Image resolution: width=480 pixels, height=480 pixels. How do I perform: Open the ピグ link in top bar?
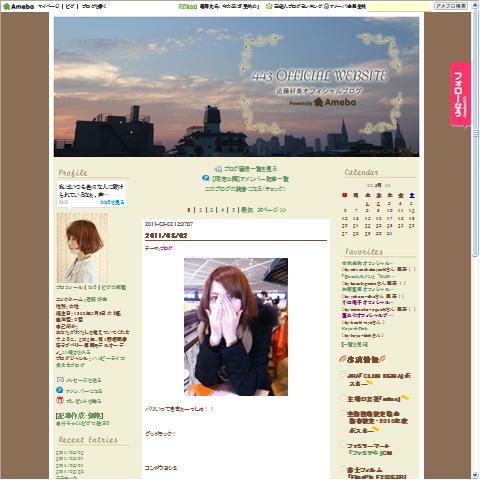pos(70,6)
